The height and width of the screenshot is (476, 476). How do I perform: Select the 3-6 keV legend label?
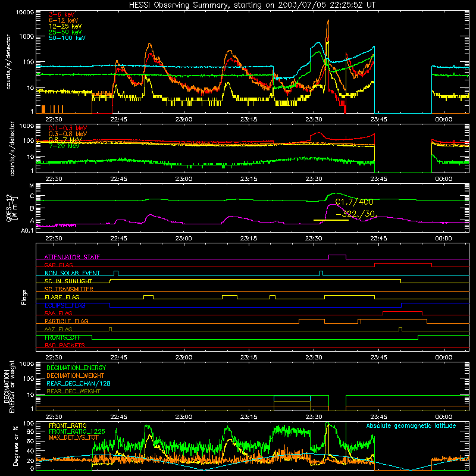click(62, 14)
